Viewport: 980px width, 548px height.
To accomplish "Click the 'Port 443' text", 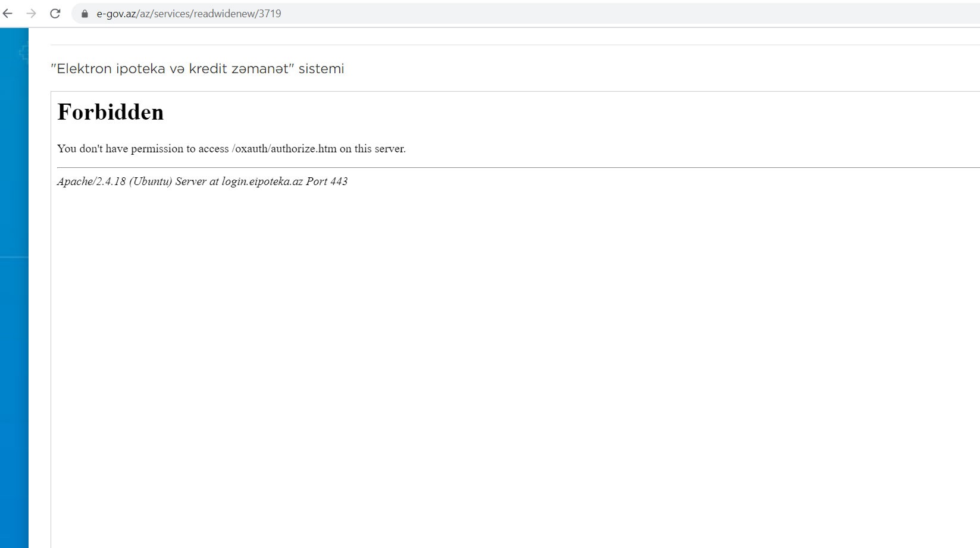I will [327, 181].
